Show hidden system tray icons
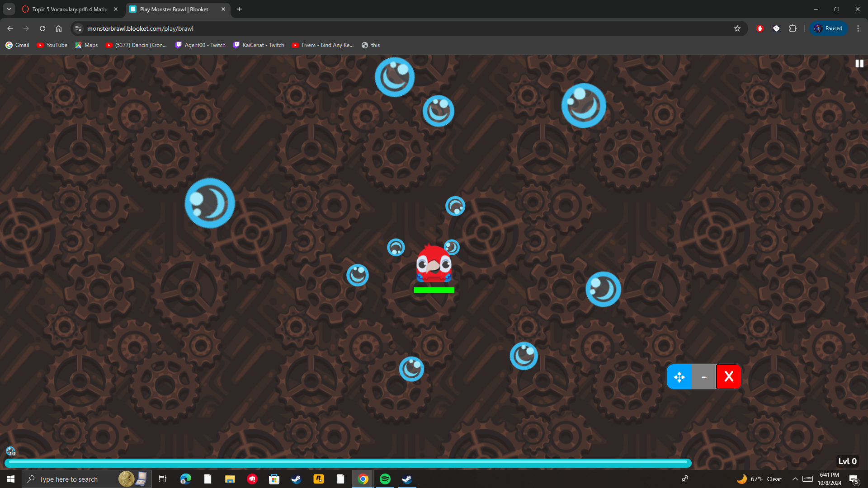 [795, 479]
